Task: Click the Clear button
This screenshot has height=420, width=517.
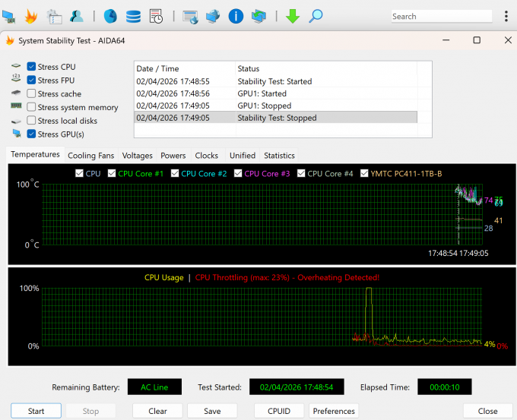Action: (x=157, y=411)
